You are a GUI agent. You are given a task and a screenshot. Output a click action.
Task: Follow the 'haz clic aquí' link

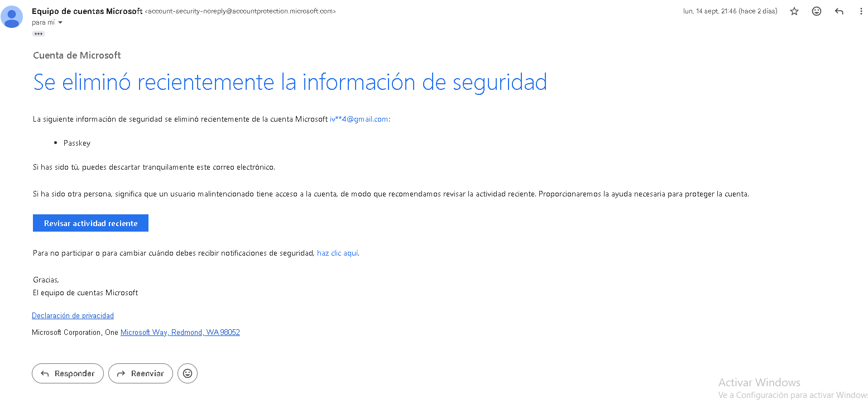pyautogui.click(x=338, y=253)
